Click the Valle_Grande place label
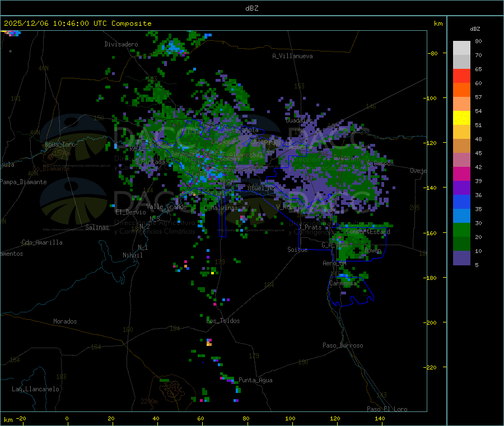The width and height of the screenshot is (504, 426). pos(166,206)
